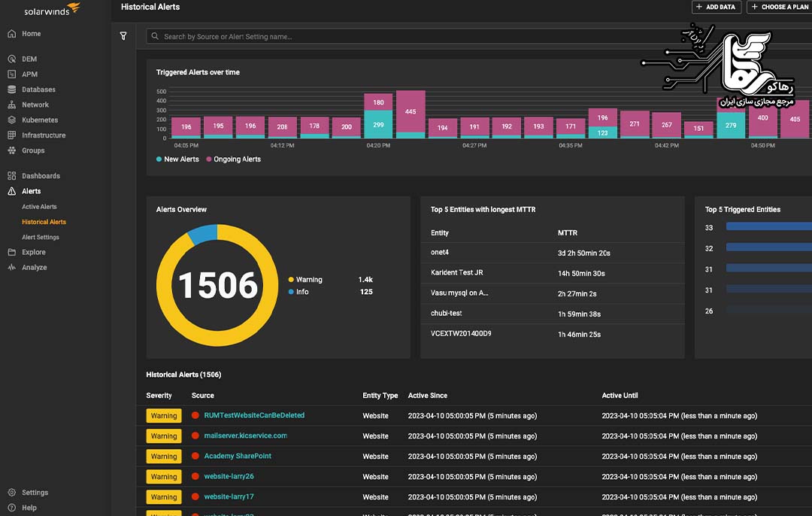
Task: Click the Infrastructure grid icon
Action: click(x=11, y=135)
